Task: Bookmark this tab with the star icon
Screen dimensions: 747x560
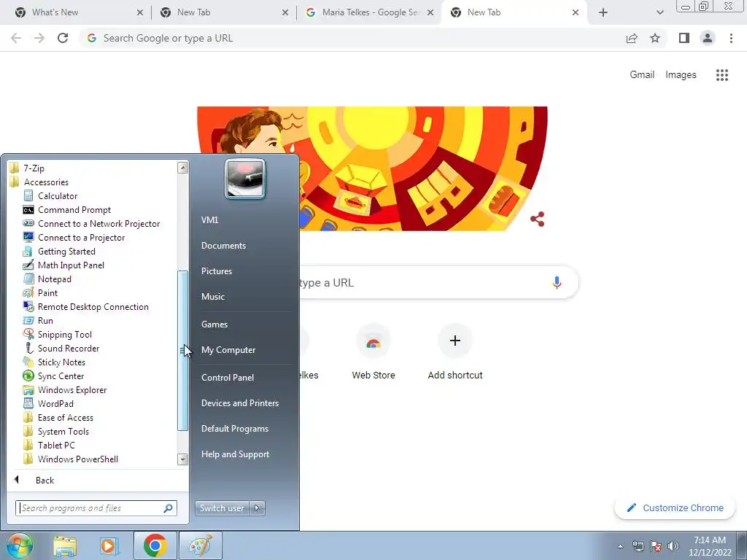Action: (x=655, y=38)
